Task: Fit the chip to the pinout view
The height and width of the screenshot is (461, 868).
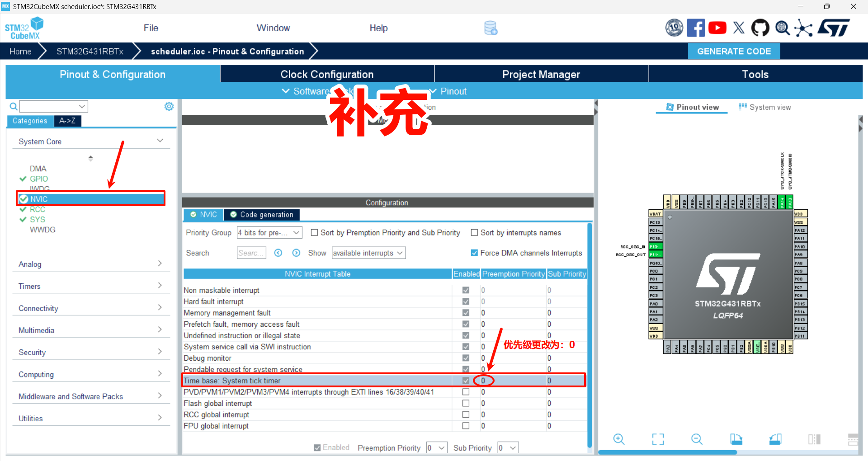Action: pos(658,439)
